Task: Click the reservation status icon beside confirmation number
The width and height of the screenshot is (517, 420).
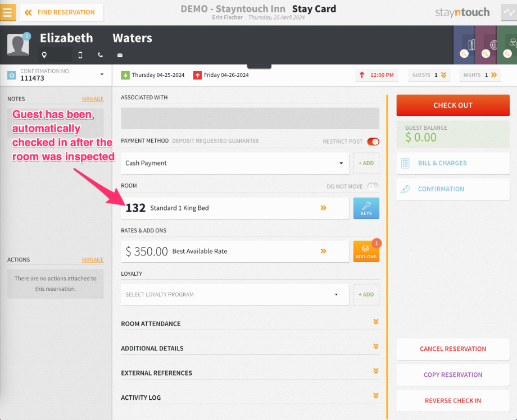Action: (x=12, y=75)
